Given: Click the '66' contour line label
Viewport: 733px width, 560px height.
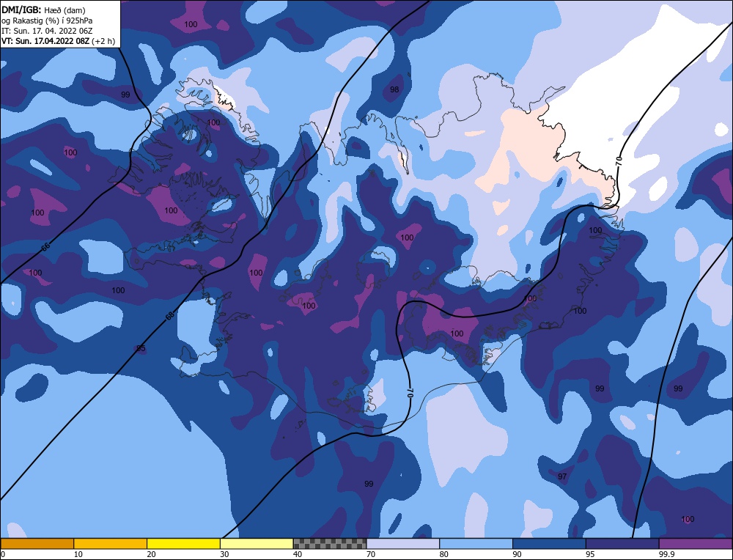Looking at the screenshot, I should pyautogui.click(x=45, y=247).
